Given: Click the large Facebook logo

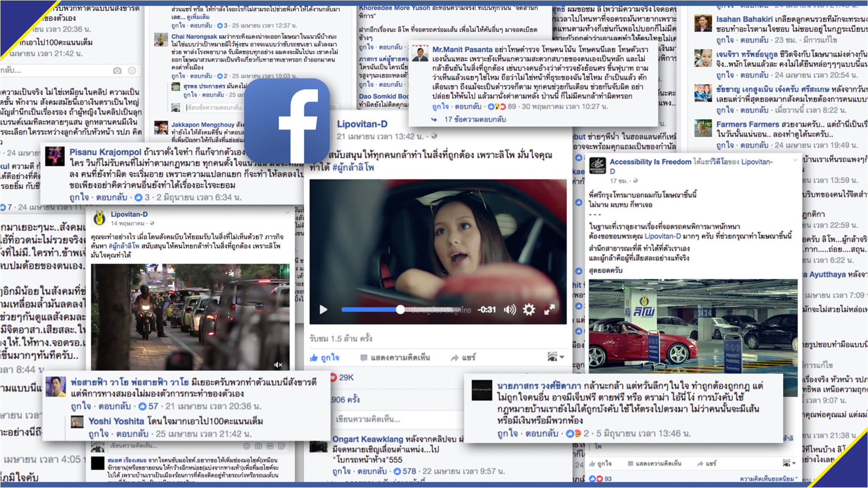Looking at the screenshot, I should (287, 121).
